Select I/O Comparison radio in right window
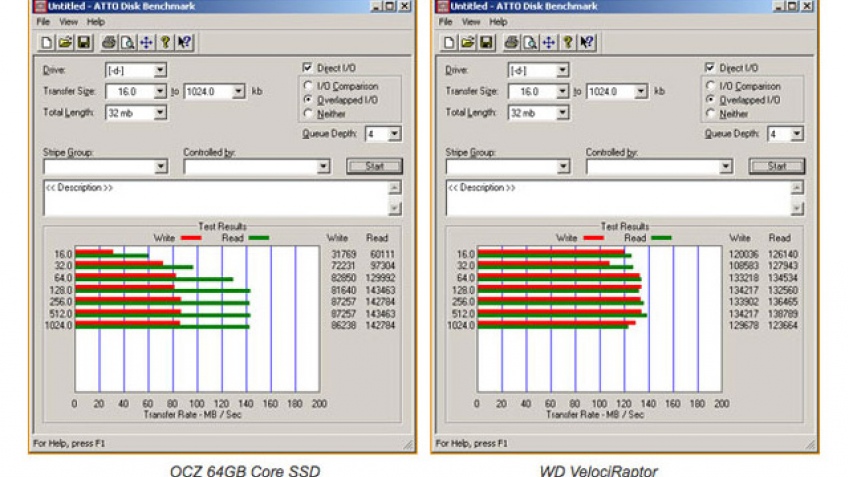 [710, 85]
